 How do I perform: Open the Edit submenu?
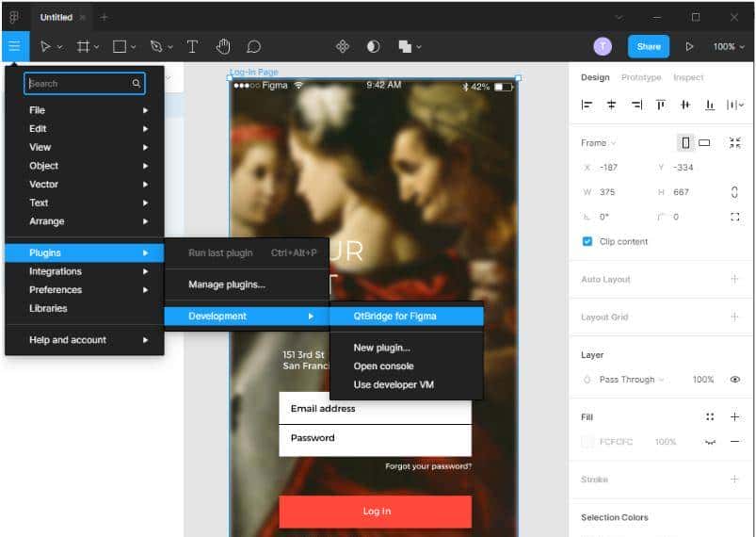coord(85,128)
